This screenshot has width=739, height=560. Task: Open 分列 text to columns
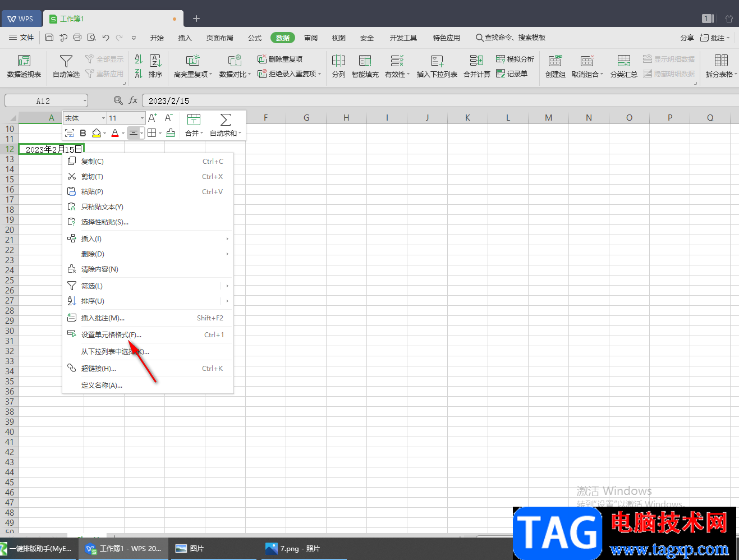pyautogui.click(x=338, y=66)
